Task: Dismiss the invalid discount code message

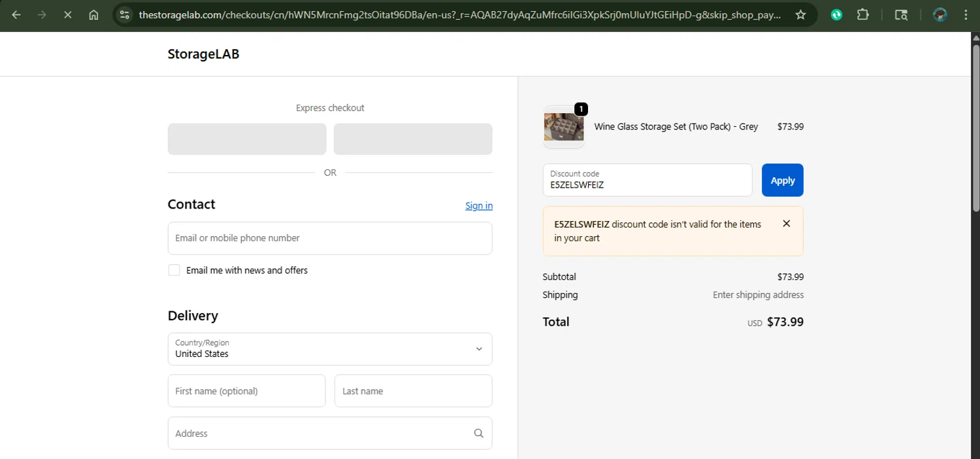Action: tap(787, 224)
